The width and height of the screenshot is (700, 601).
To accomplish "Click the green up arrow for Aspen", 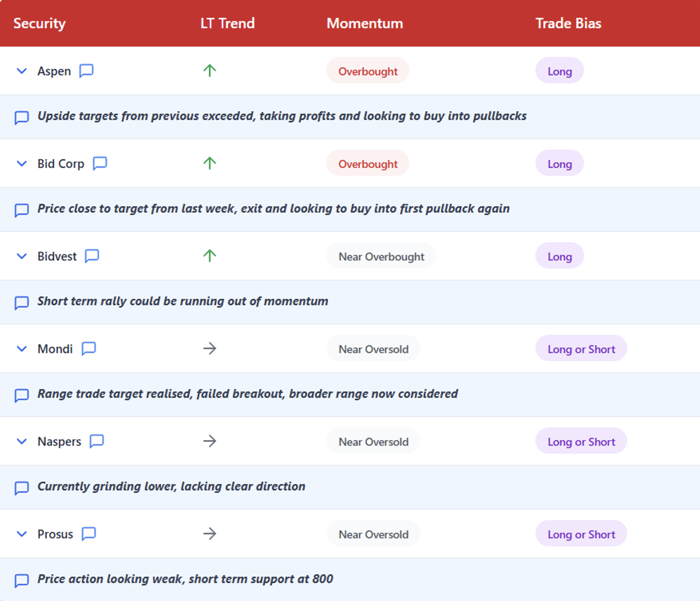I will [210, 71].
